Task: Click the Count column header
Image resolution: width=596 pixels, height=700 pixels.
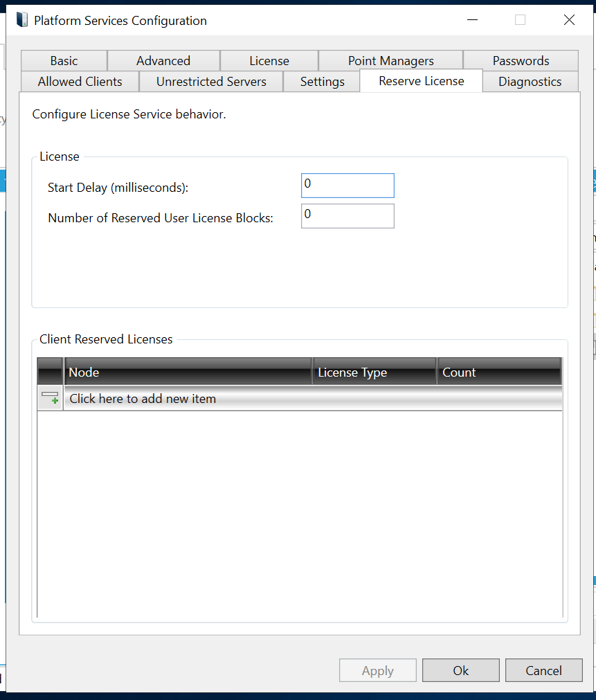Action: coord(498,372)
